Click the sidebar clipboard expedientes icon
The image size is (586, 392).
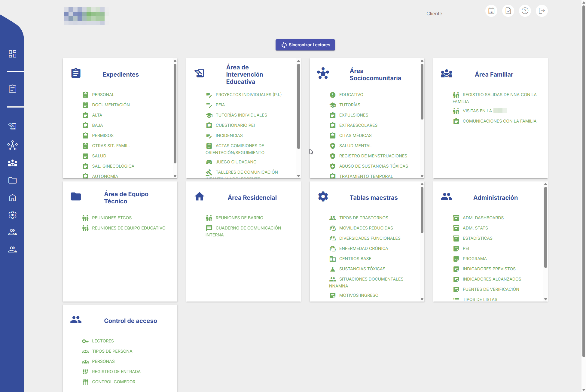pos(12,89)
